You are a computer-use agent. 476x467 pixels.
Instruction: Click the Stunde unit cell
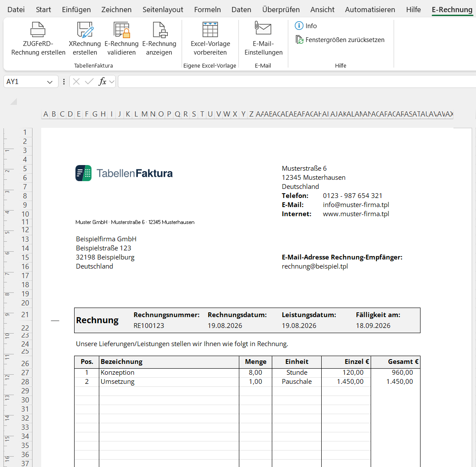pos(297,373)
